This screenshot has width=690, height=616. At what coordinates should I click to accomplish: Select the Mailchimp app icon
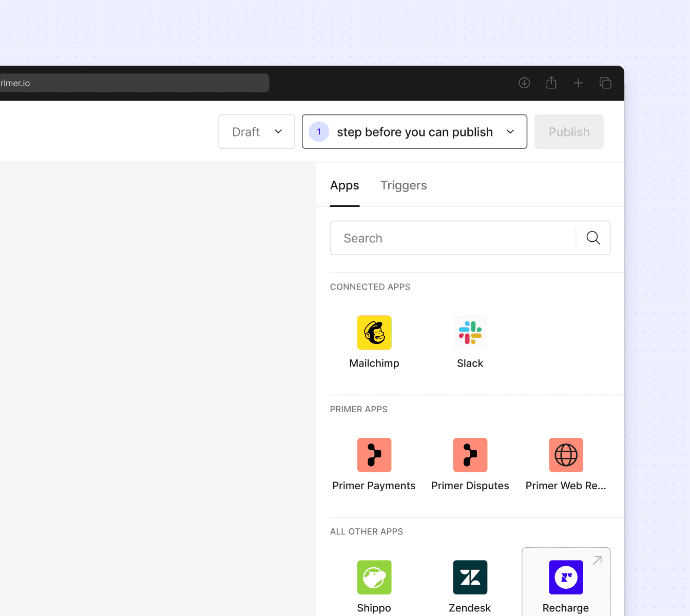pos(374,333)
